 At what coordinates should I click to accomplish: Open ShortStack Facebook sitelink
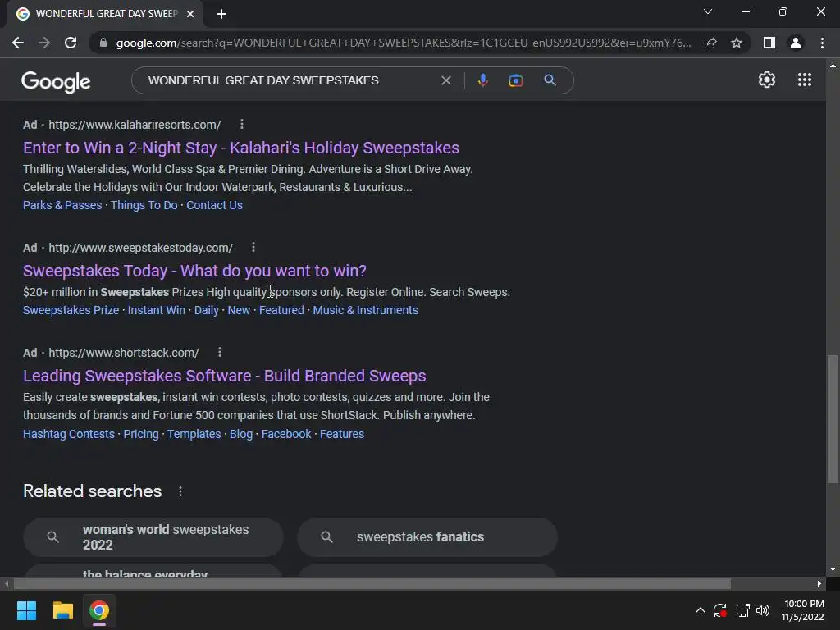(x=286, y=434)
